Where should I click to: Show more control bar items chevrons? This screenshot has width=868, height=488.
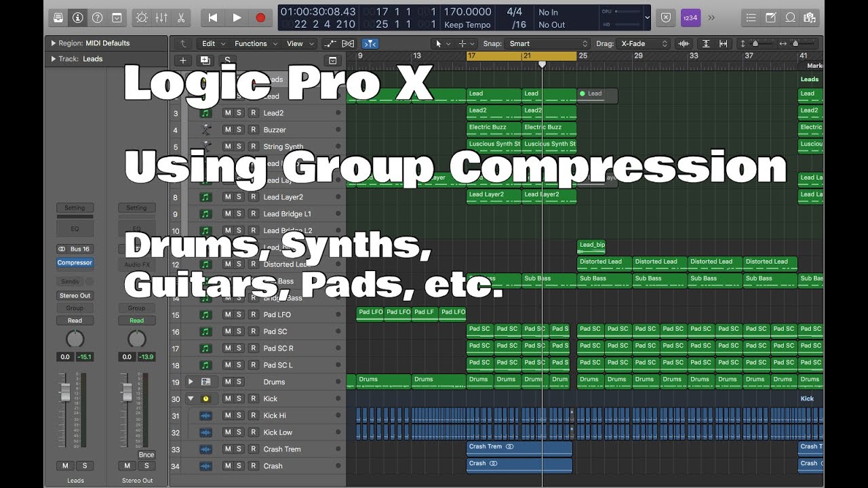point(711,18)
